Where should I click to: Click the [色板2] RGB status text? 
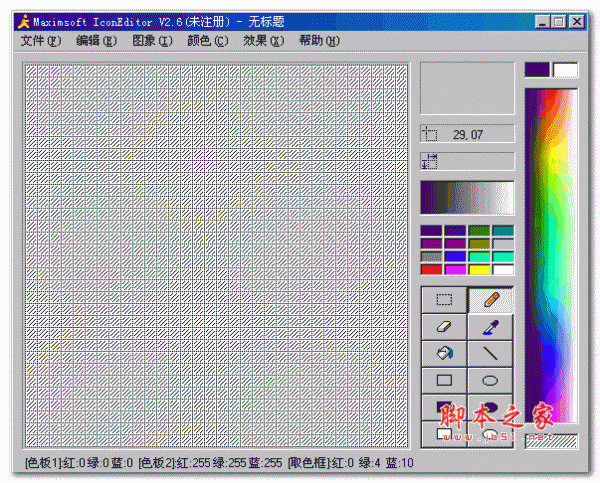[210, 463]
